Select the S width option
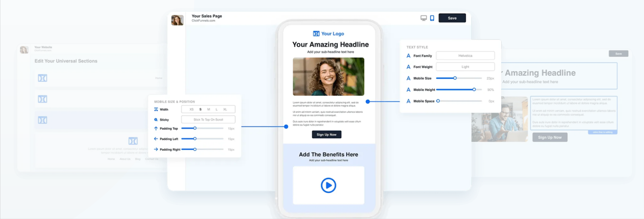 tap(200, 109)
